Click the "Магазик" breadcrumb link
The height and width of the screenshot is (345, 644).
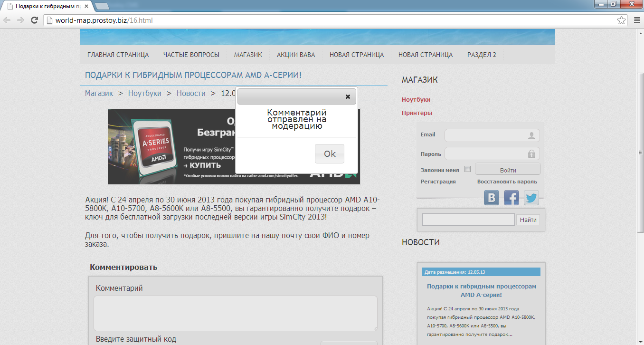99,93
